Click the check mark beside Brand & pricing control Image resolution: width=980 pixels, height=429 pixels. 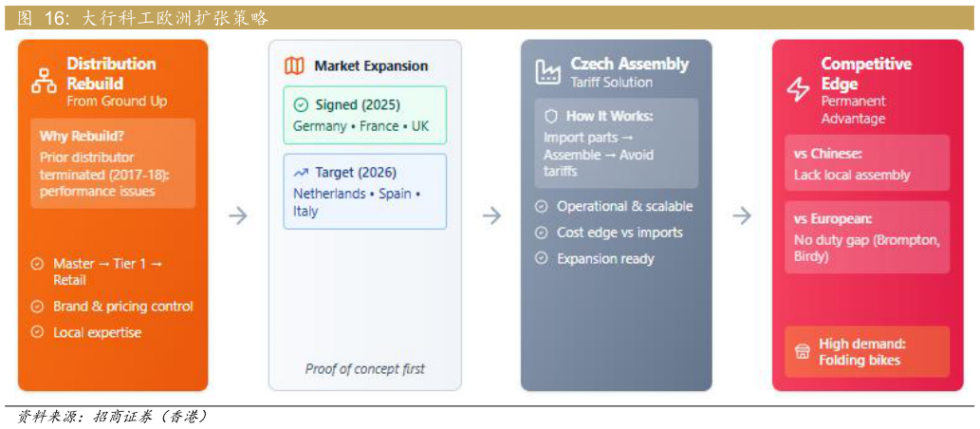pyautogui.click(x=38, y=307)
